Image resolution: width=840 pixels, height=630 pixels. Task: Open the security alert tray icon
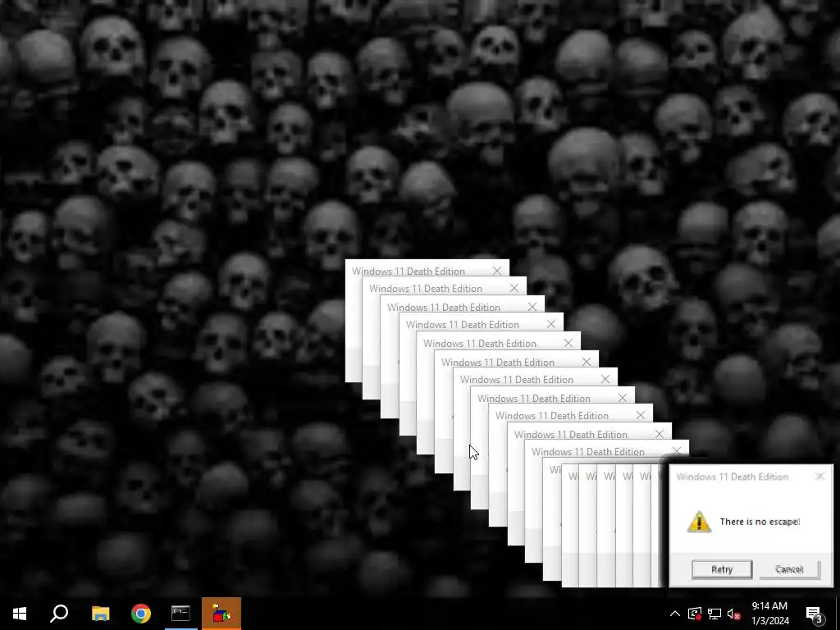pos(695,614)
